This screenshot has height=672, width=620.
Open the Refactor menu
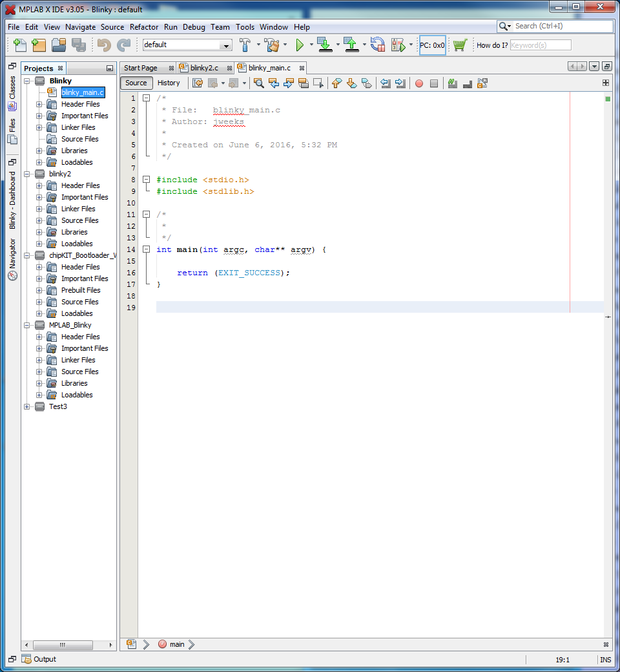[144, 27]
